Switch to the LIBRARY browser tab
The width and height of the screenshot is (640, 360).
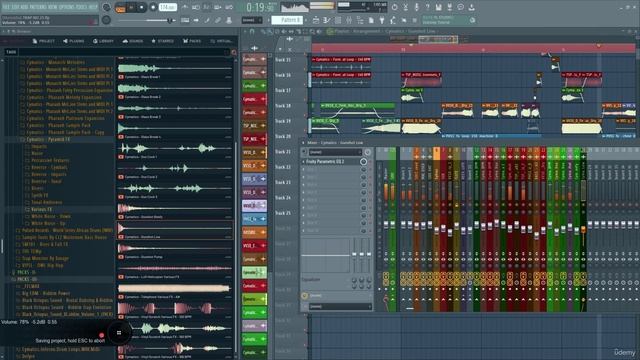(x=103, y=41)
